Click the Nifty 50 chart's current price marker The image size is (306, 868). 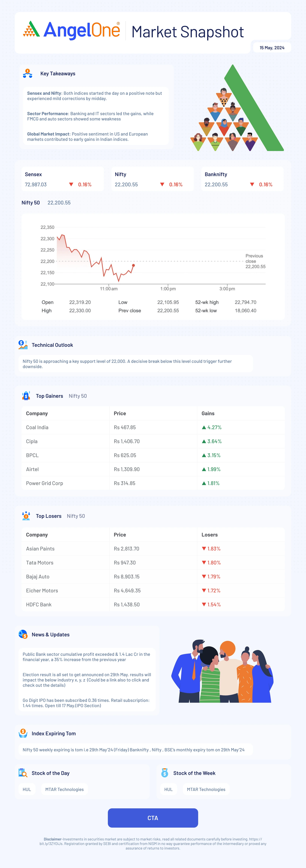[134, 266]
